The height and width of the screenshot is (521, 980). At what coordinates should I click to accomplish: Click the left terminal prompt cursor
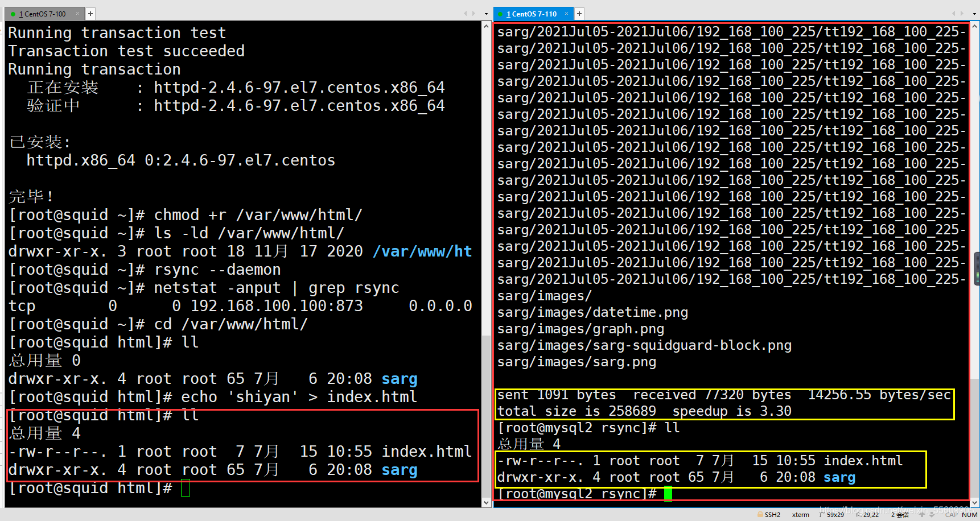(186, 488)
